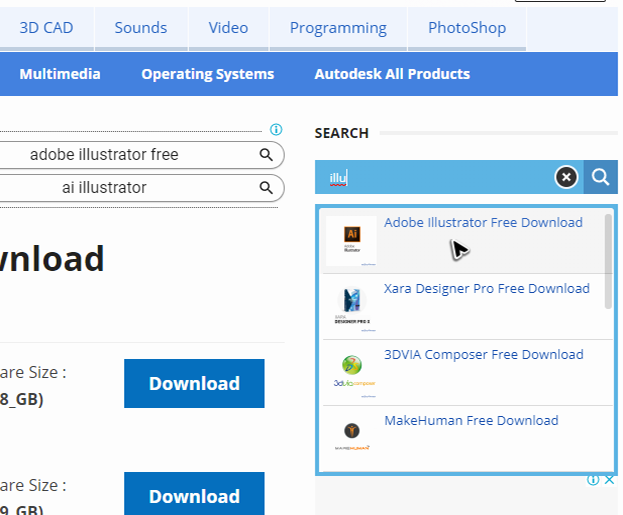The width and height of the screenshot is (623, 515).
Task: Open the Multimedia menu item
Action: pyautogui.click(x=60, y=74)
